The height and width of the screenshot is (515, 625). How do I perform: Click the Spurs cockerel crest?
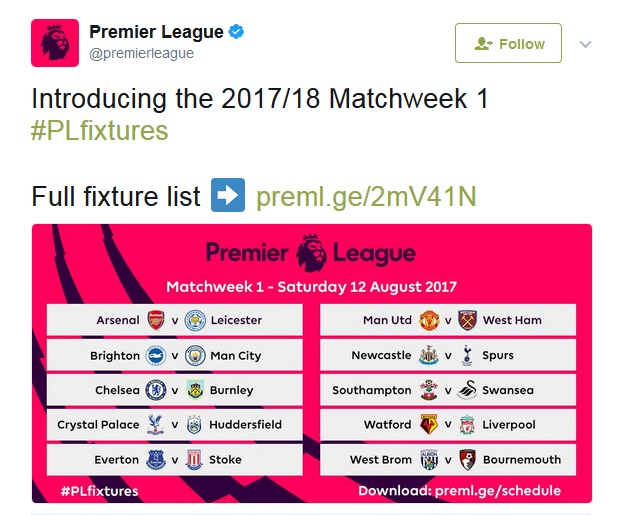coord(467,355)
